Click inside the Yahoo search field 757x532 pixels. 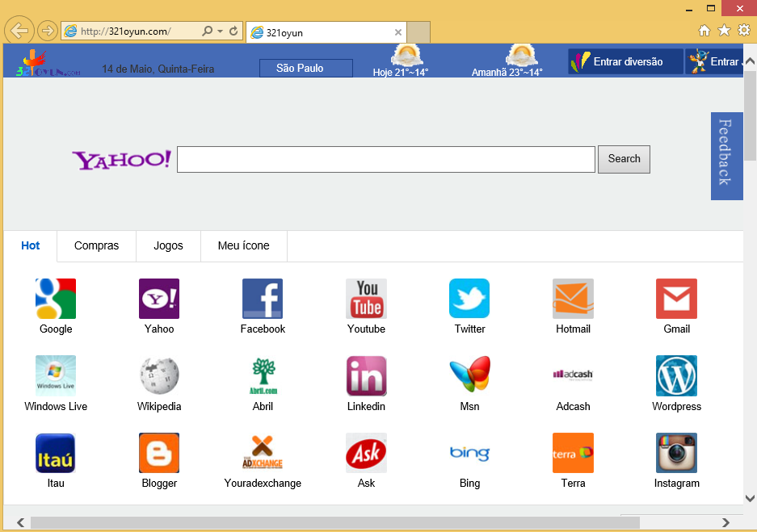click(x=385, y=160)
